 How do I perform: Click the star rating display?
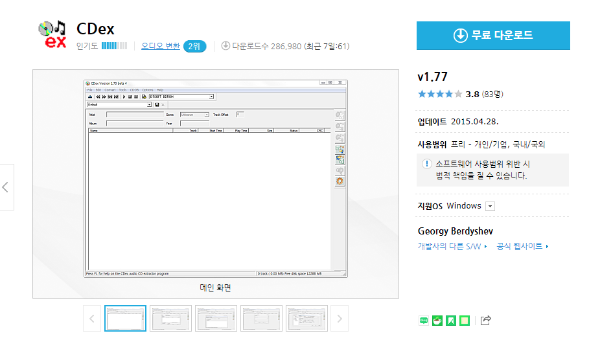440,94
